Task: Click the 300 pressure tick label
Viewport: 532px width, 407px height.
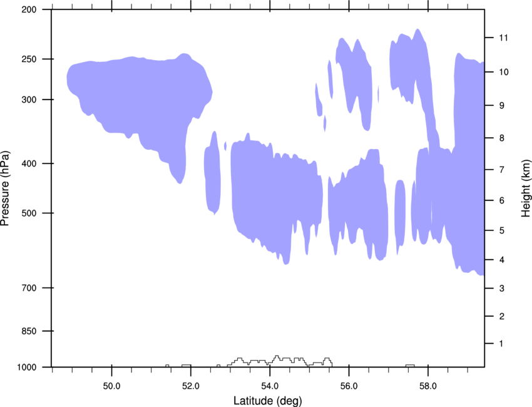Action: click(x=29, y=100)
